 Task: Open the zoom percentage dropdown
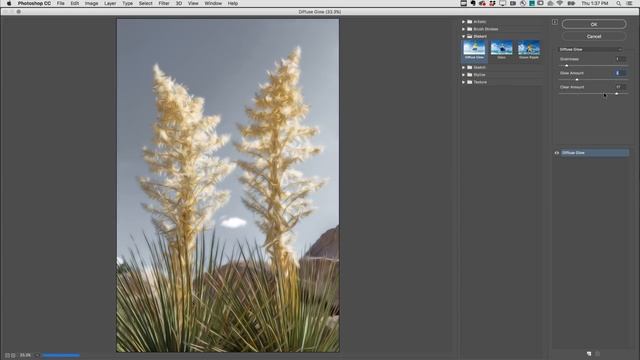pos(37,356)
